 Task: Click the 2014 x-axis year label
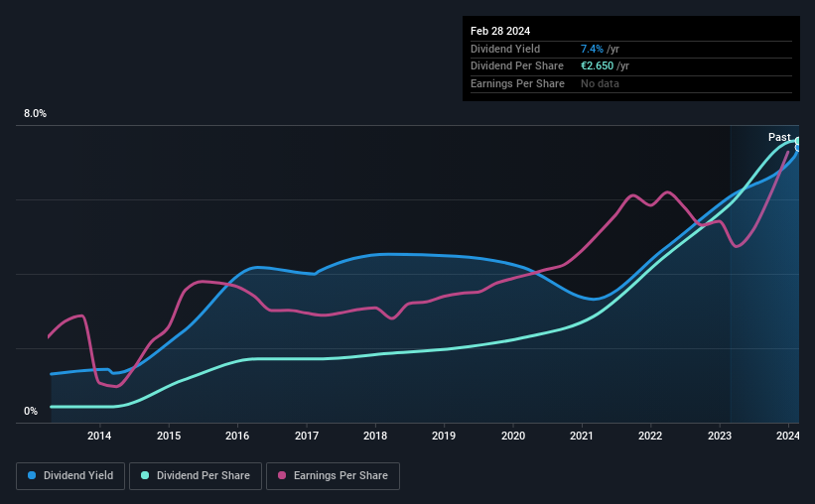99,436
